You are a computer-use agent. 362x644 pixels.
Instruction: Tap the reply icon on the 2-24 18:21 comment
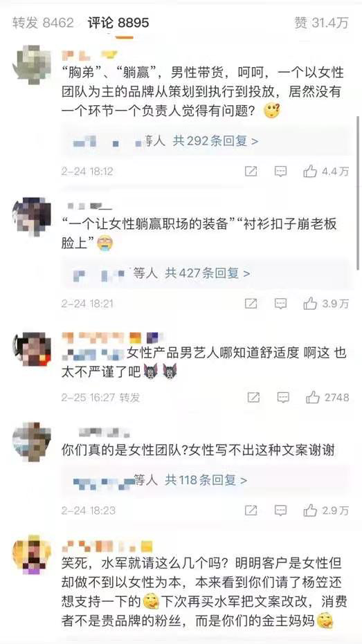pyautogui.click(x=280, y=304)
